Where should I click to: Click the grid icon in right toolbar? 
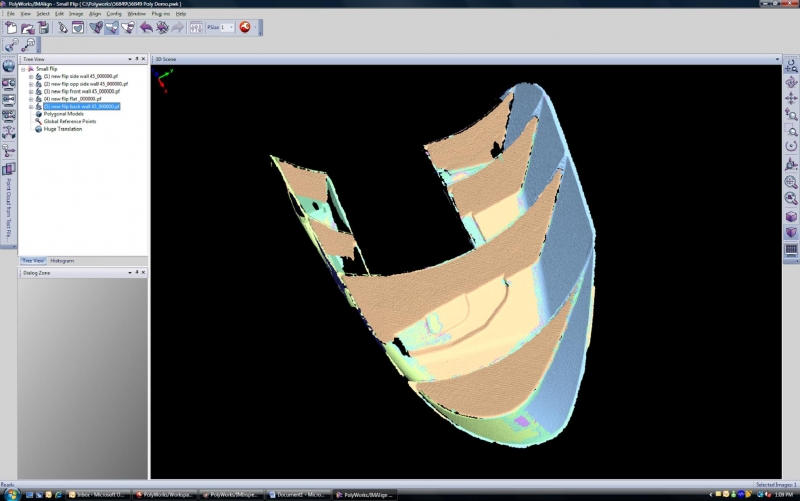[791, 249]
